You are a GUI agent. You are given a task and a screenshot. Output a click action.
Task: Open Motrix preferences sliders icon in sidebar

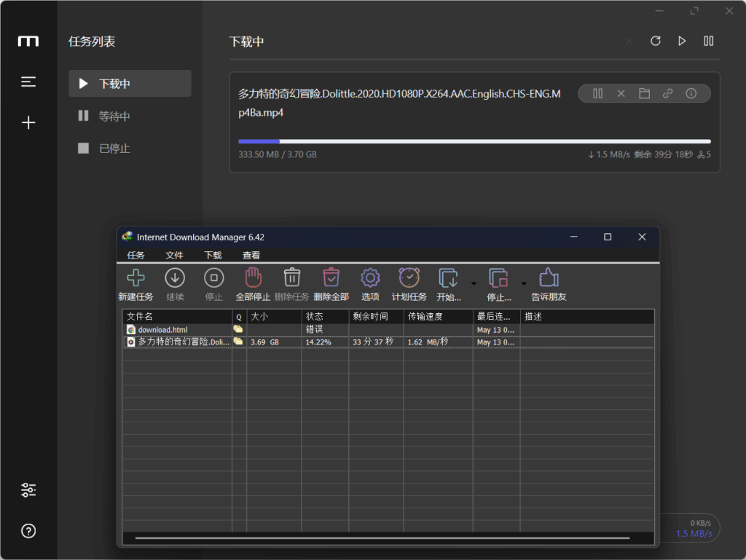(x=28, y=490)
